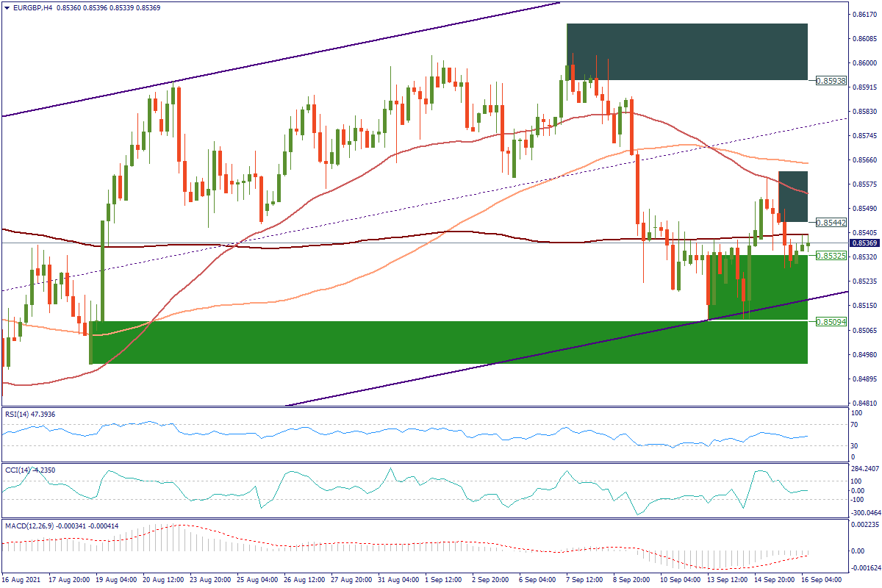Viewport: 882px width, 588px height.
Task: Click the current price marker 0.85369
Action: (x=861, y=243)
